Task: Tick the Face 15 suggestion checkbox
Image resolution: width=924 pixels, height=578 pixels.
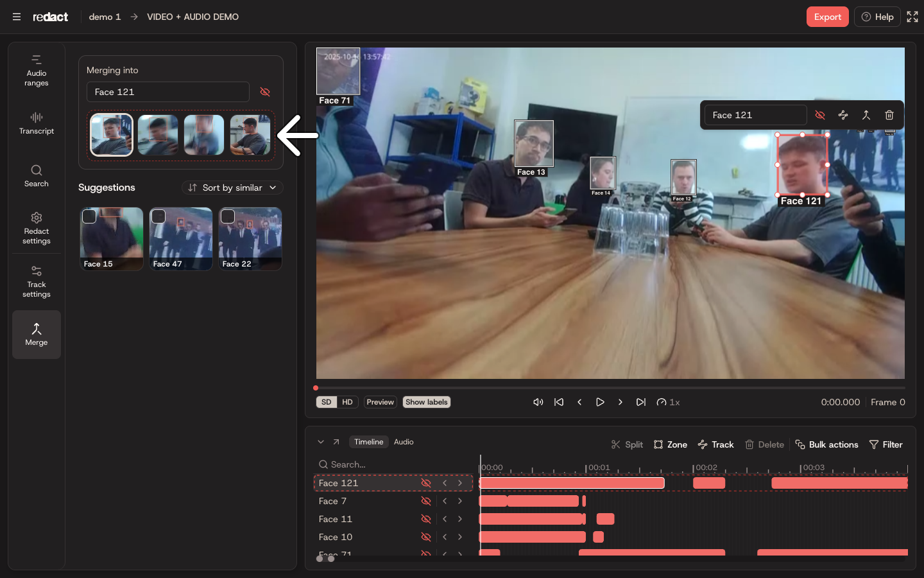Action: click(89, 216)
